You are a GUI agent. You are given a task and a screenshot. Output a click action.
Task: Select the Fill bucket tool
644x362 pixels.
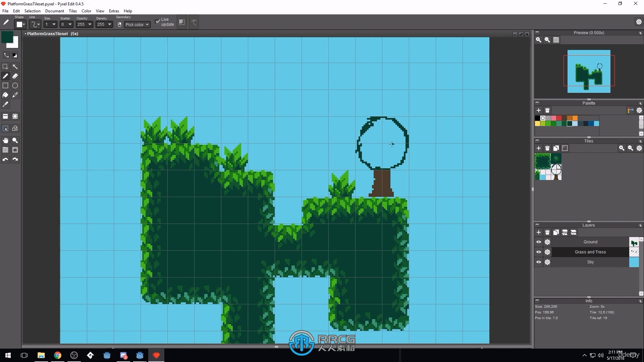tap(6, 95)
